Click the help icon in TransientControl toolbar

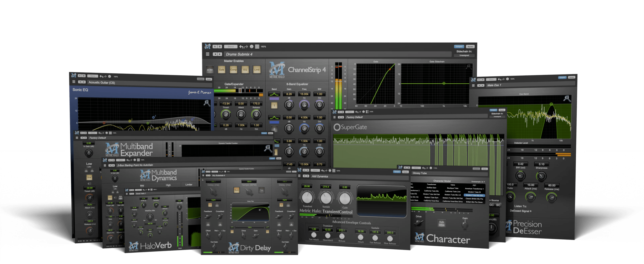[x=330, y=171]
